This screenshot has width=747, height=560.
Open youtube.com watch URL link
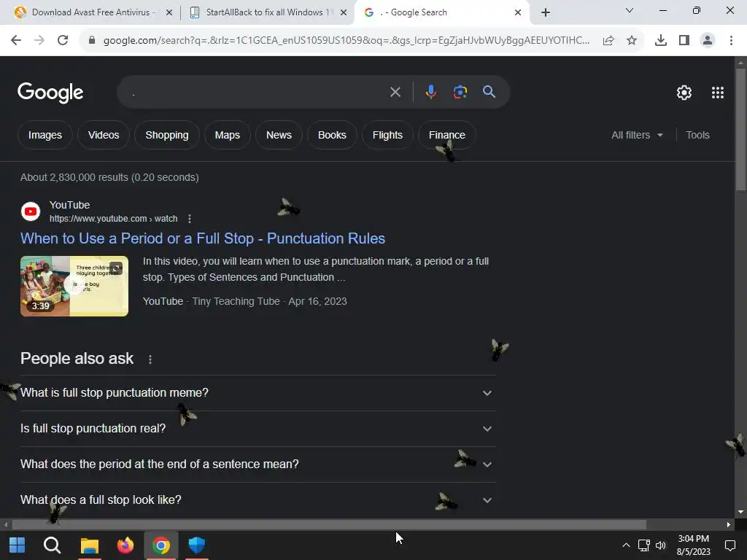(x=113, y=219)
